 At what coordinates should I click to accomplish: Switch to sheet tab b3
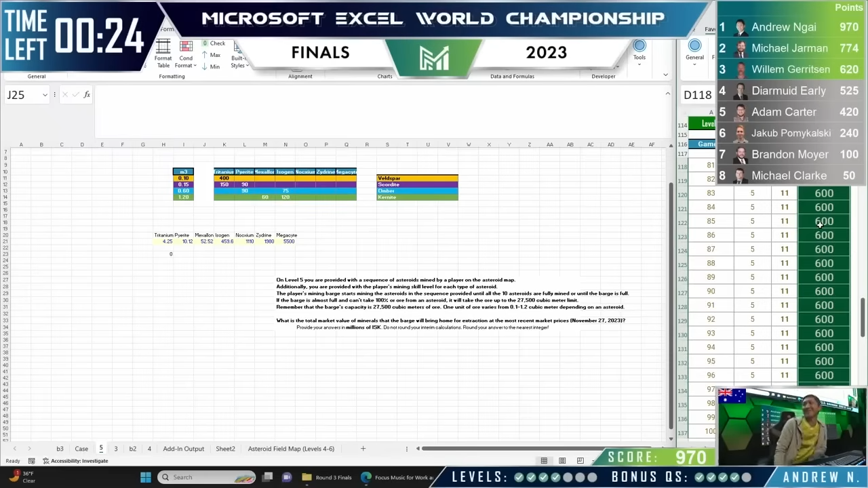[x=60, y=449]
